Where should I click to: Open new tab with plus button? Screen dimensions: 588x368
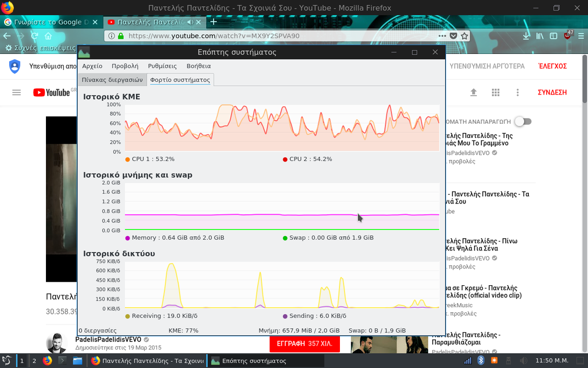(213, 22)
